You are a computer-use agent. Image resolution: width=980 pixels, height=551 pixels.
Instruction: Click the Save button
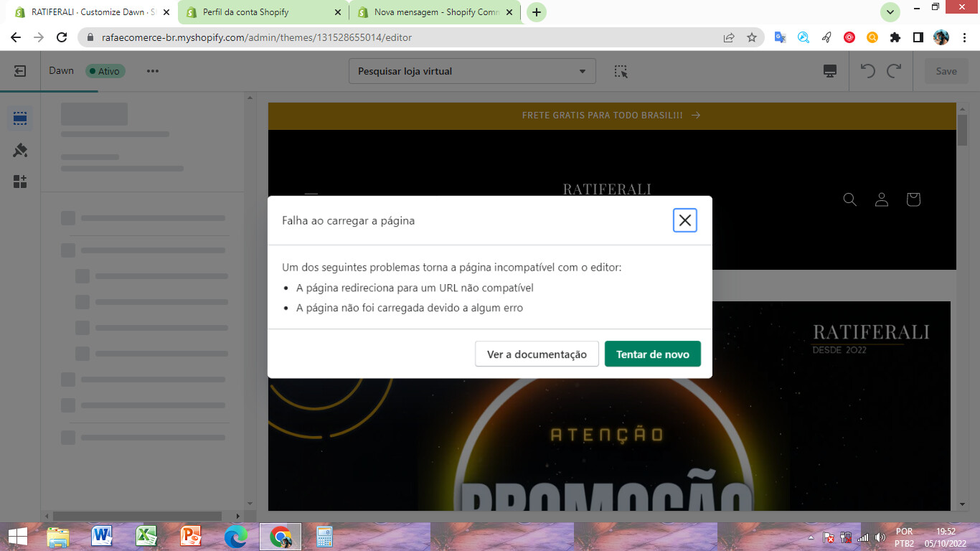point(946,71)
